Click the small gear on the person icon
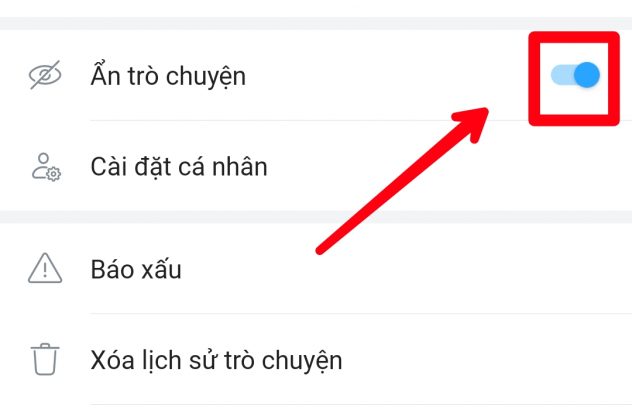The width and height of the screenshot is (632, 420). point(54,174)
